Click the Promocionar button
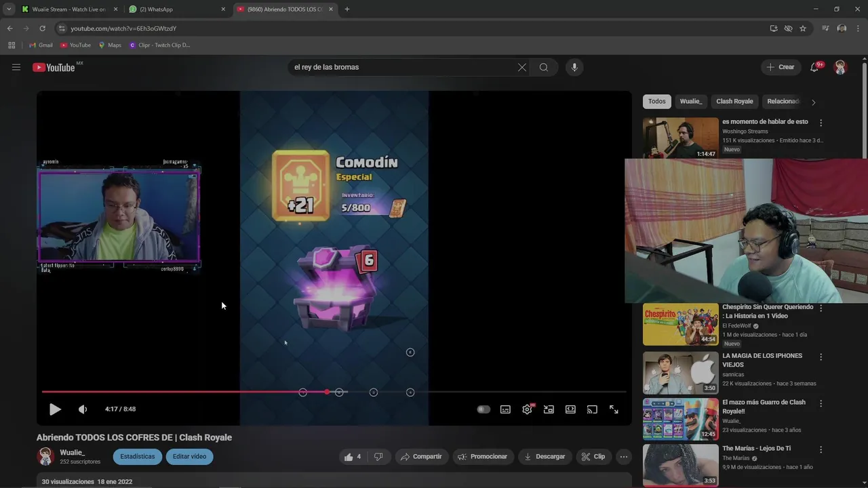Image resolution: width=868 pixels, height=488 pixels. pyautogui.click(x=482, y=457)
